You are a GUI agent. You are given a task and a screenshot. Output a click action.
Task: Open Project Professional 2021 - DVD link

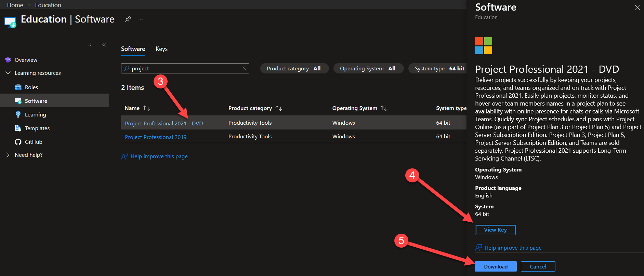(x=164, y=123)
